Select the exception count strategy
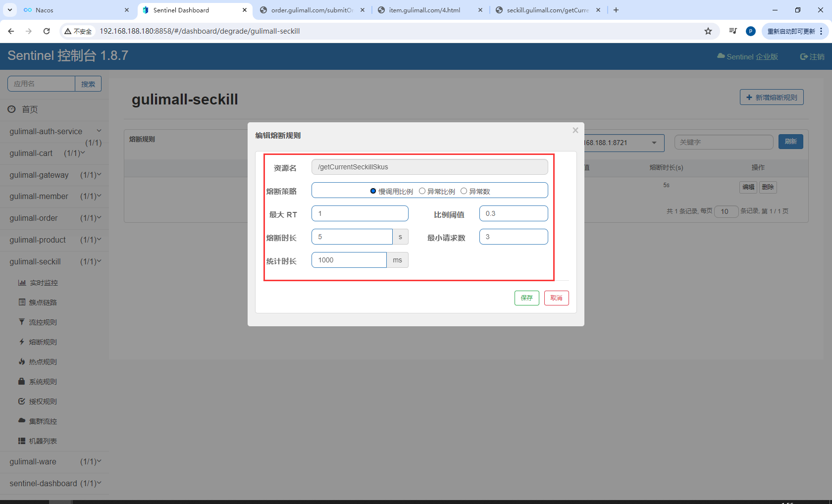 [464, 191]
